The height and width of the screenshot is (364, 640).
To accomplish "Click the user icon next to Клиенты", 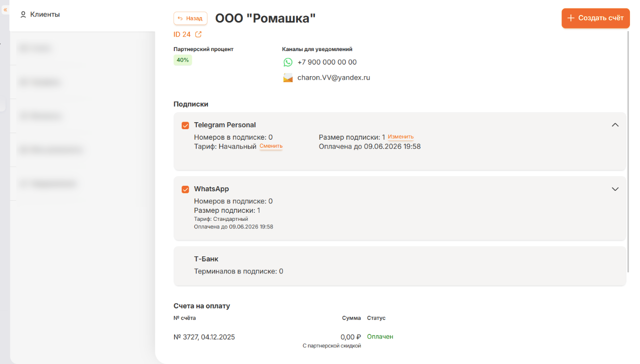I will point(23,15).
